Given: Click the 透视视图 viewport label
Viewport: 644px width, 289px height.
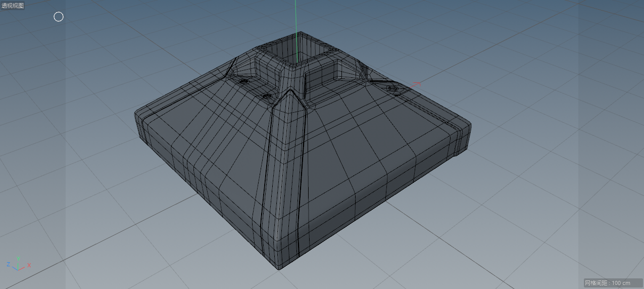Looking at the screenshot, I should tap(13, 6).
